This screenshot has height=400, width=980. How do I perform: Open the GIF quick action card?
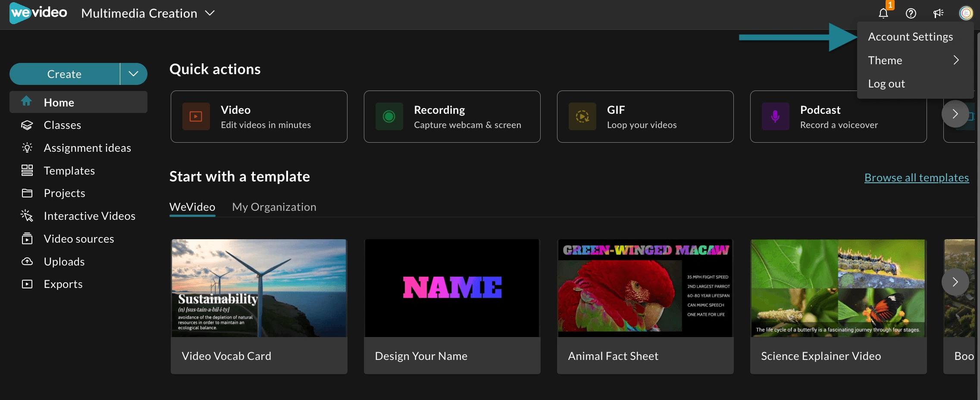pos(645,116)
